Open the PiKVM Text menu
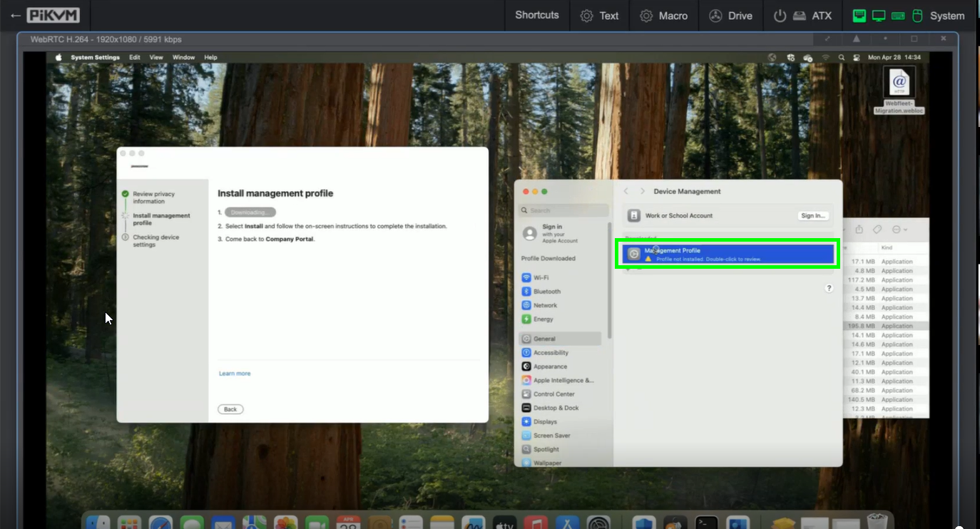This screenshot has width=980, height=529. [x=599, y=16]
